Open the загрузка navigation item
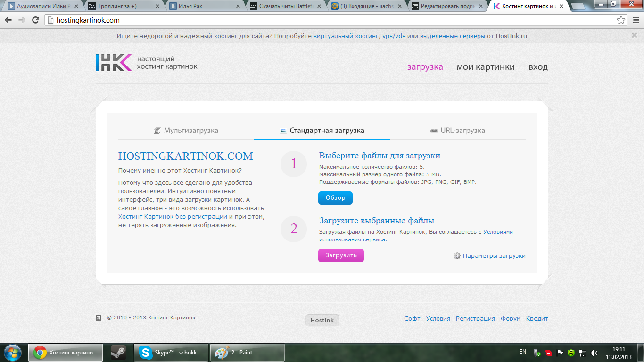This screenshot has width=644, height=362. (x=425, y=67)
